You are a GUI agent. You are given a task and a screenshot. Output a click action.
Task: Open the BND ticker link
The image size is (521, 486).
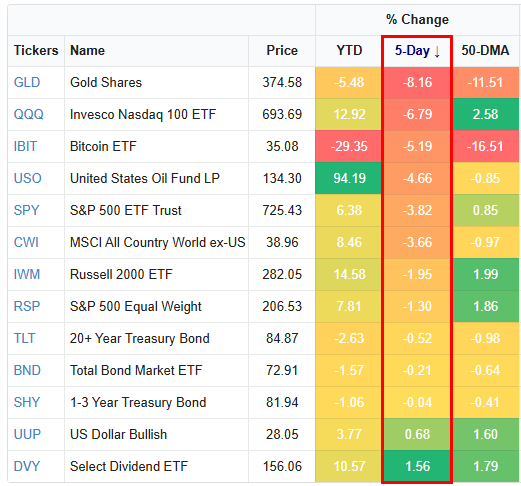[27, 370]
